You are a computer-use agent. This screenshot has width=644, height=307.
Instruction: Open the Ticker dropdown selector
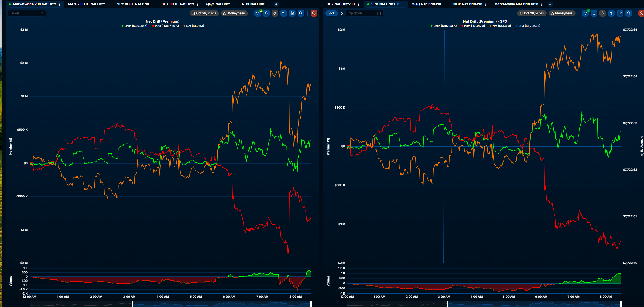(27, 13)
